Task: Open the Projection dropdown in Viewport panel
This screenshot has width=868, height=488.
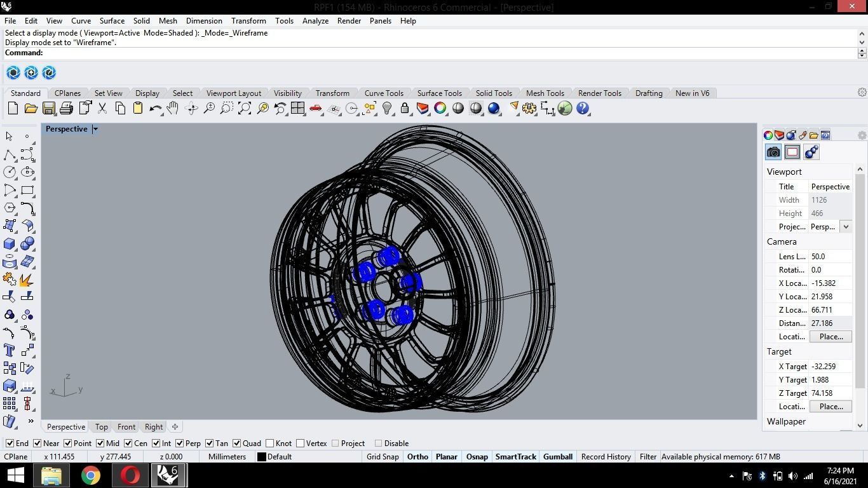Action: tap(846, 227)
